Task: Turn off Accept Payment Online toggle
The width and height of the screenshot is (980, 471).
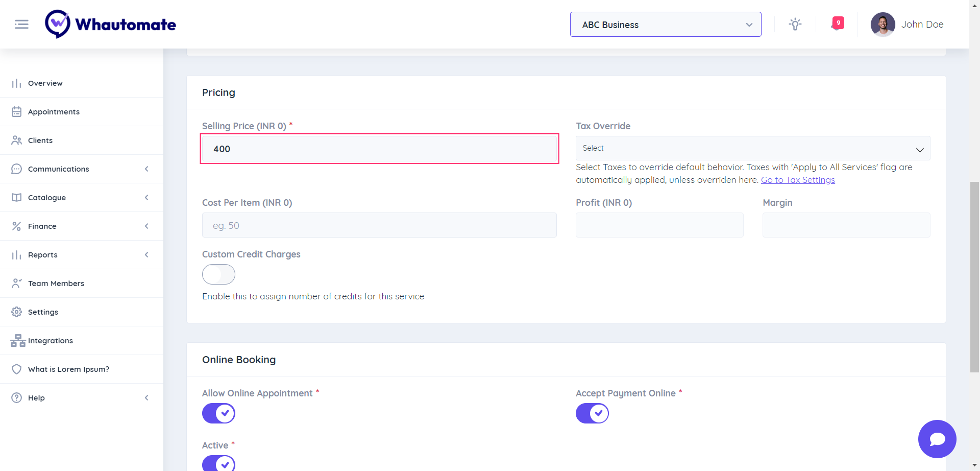Action: 592,413
